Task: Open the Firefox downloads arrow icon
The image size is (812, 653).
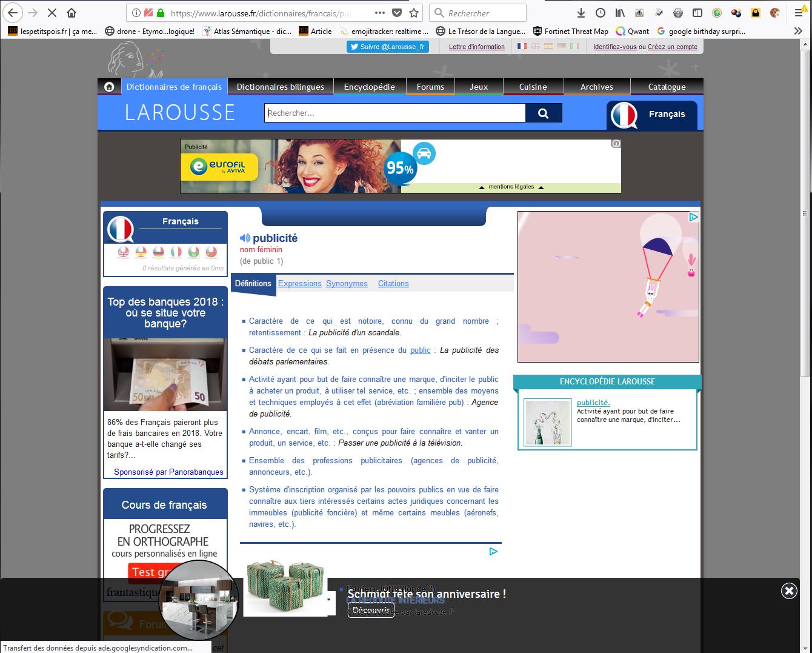Action: coord(581,13)
